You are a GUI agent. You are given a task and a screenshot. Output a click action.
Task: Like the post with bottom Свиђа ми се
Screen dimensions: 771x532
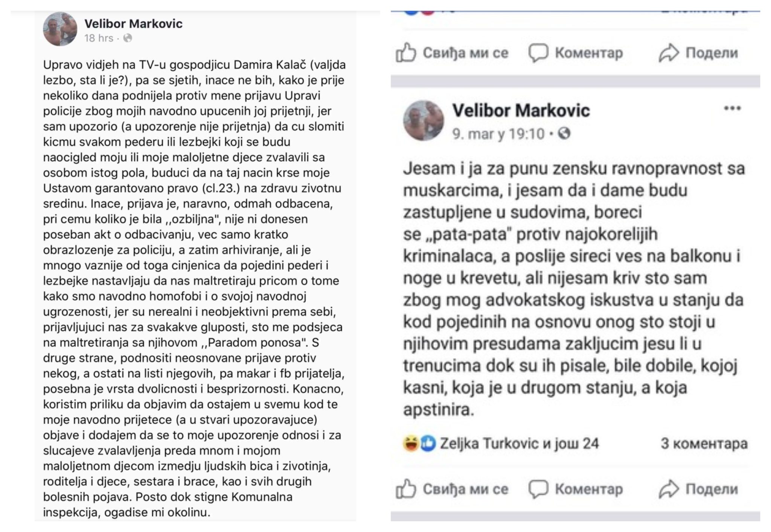click(x=452, y=489)
